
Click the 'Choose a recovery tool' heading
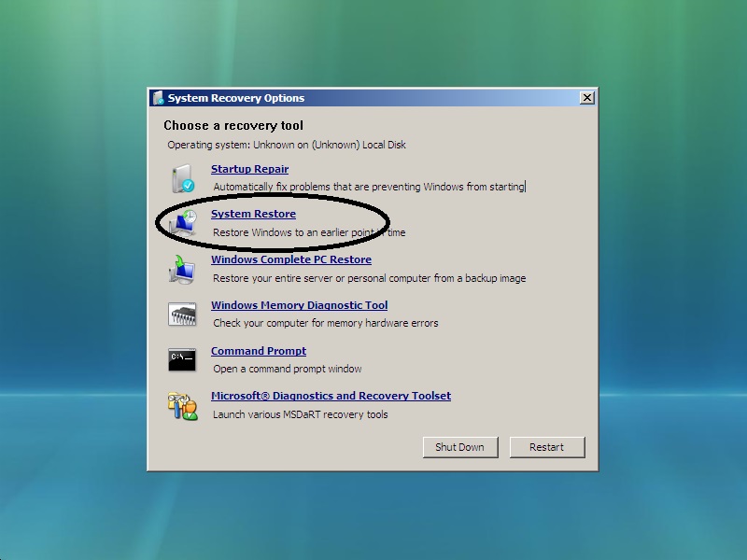(x=233, y=125)
